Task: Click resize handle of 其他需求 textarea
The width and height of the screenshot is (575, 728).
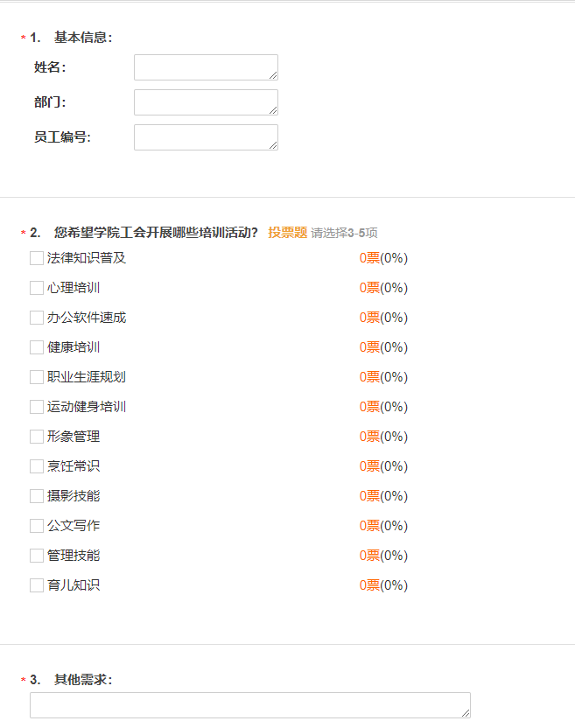Action: [x=466, y=713]
